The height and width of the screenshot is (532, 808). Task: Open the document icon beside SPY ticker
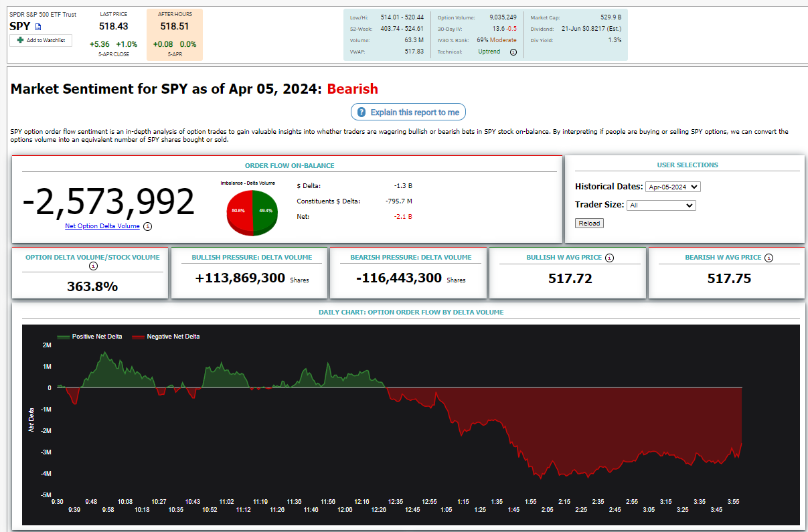coord(38,27)
